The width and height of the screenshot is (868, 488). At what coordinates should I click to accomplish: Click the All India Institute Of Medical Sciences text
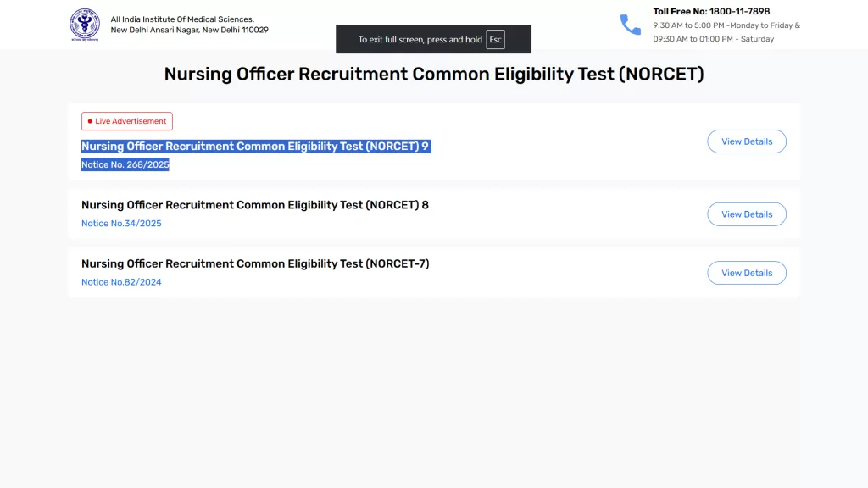(182, 19)
